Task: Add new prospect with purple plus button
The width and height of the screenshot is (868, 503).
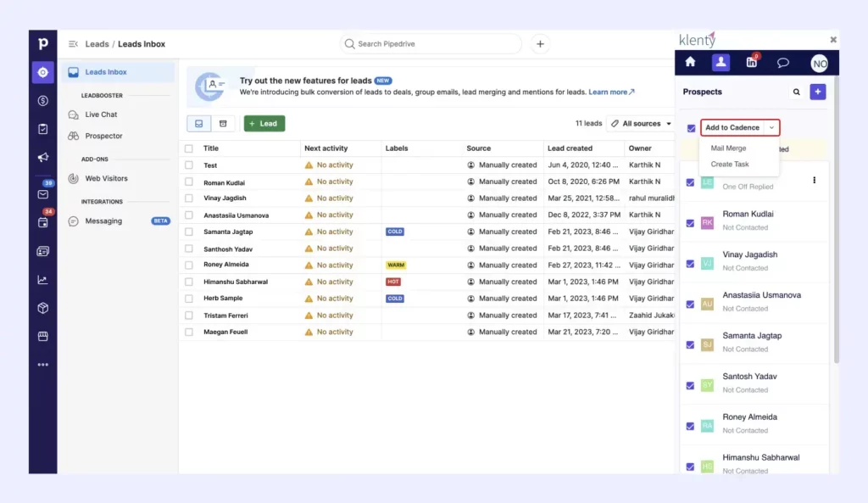Action: [x=818, y=92]
